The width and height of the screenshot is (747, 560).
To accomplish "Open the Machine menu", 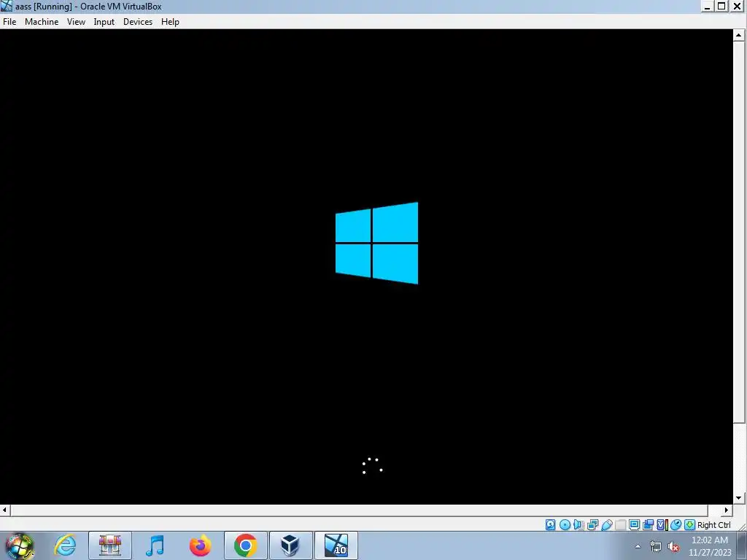I will 42,22.
